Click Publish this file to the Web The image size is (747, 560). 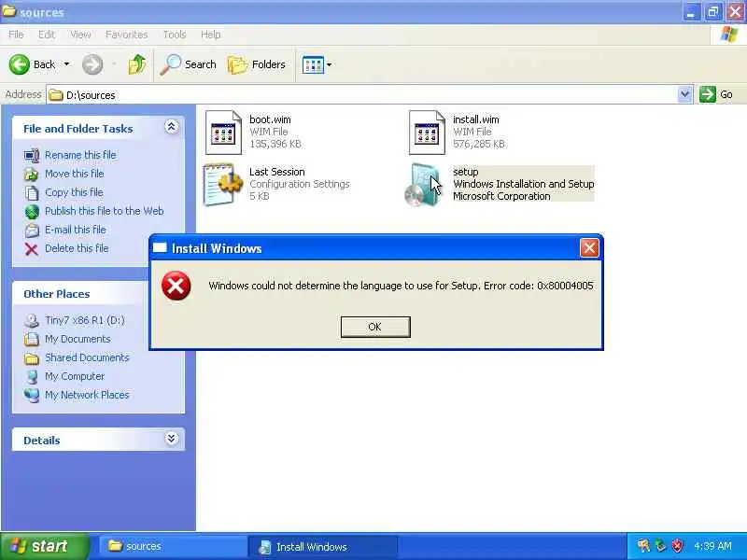tap(105, 211)
